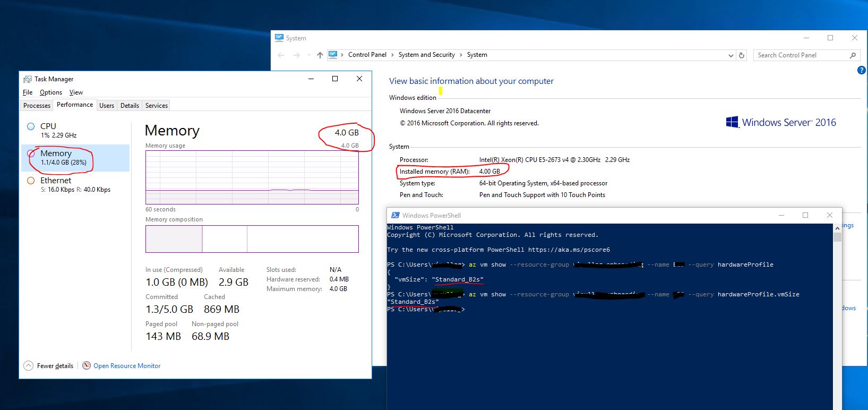Click '143 MB' Paged pool value
The width and height of the screenshot is (868, 410).
pyautogui.click(x=163, y=336)
